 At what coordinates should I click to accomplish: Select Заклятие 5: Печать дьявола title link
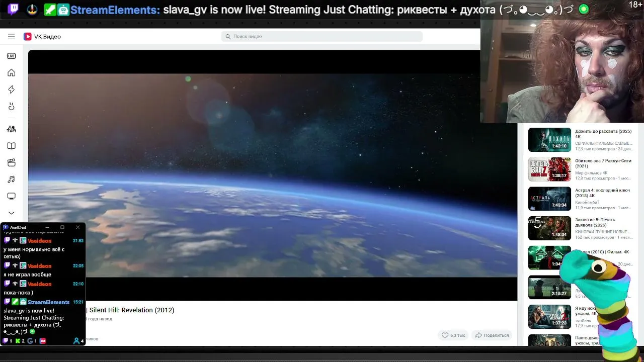[x=595, y=222]
